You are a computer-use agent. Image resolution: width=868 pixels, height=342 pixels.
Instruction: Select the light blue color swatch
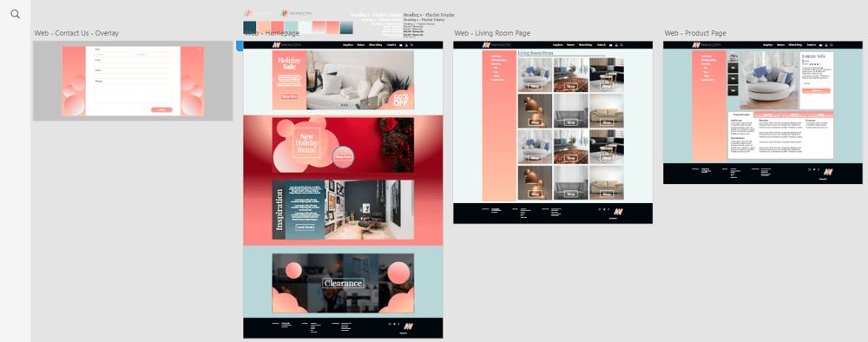(x=291, y=28)
